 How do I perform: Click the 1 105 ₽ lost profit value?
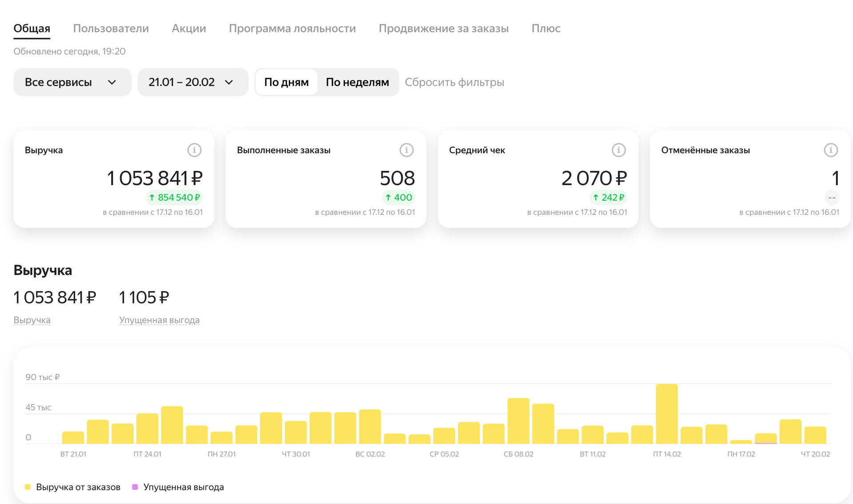(144, 298)
